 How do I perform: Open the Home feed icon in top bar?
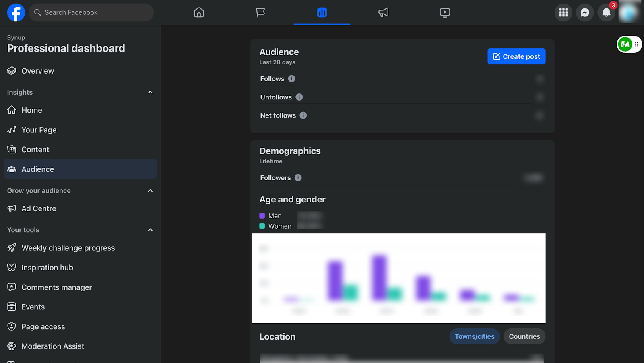click(x=199, y=12)
